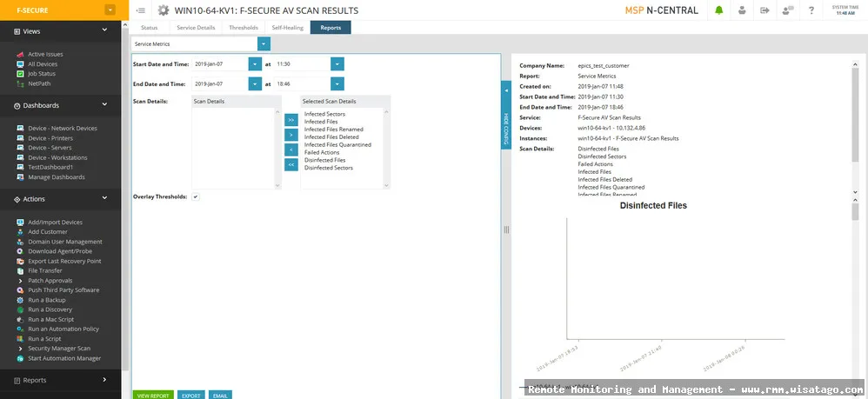Open the Service Metrics report dropdown

[x=264, y=43]
